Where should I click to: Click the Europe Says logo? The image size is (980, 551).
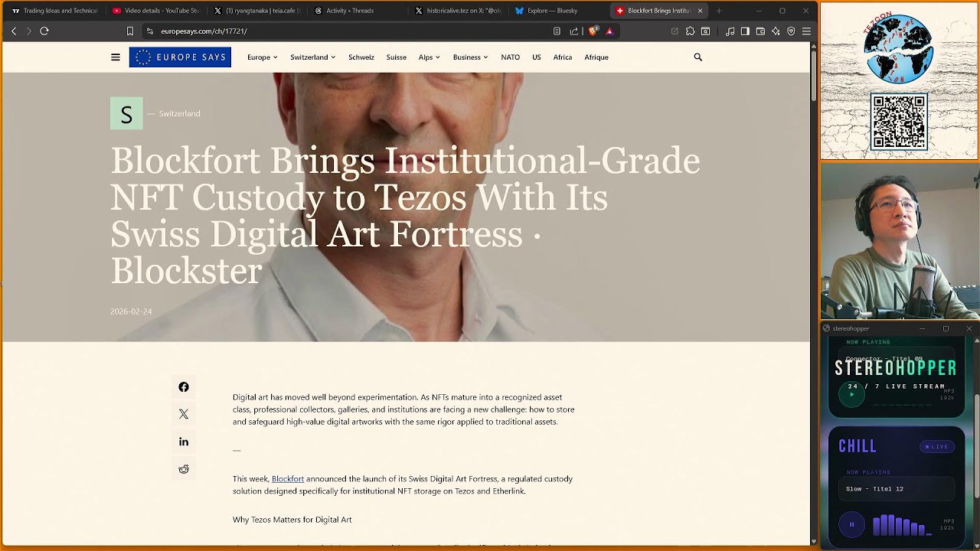(x=180, y=57)
